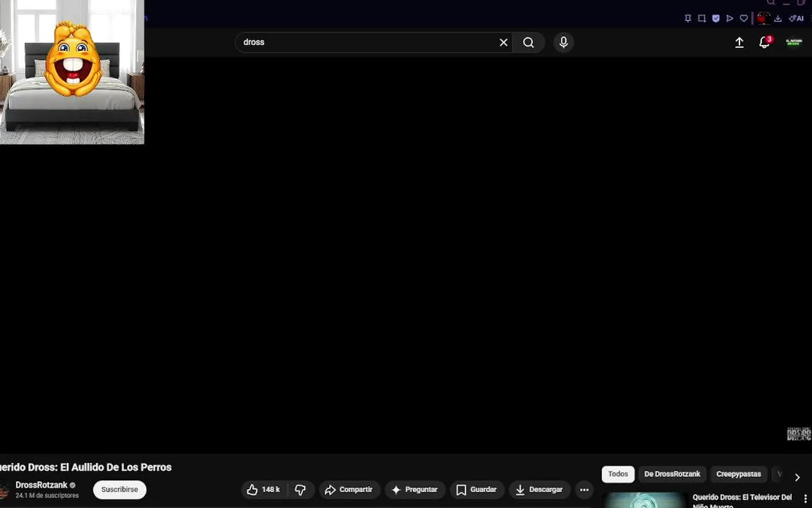Show more chips with right chevron

(797, 477)
